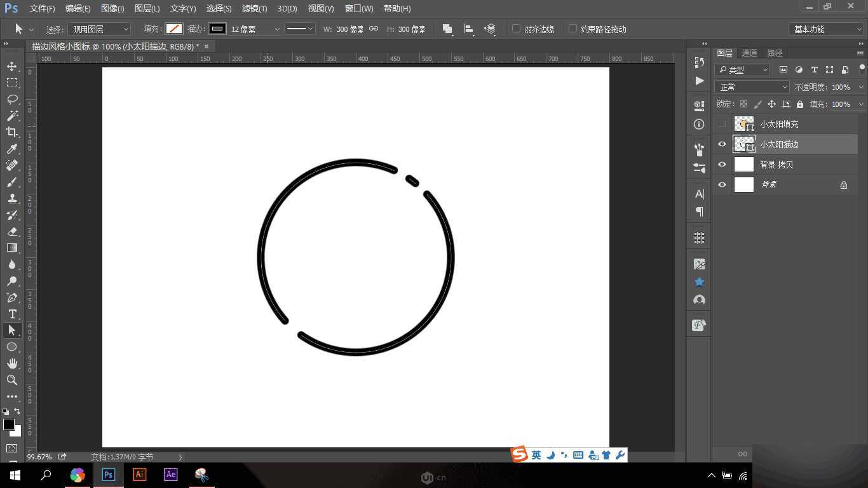Enable the 对齐边缘 checkbox
Screen dimensions: 868x488
pos(516,29)
